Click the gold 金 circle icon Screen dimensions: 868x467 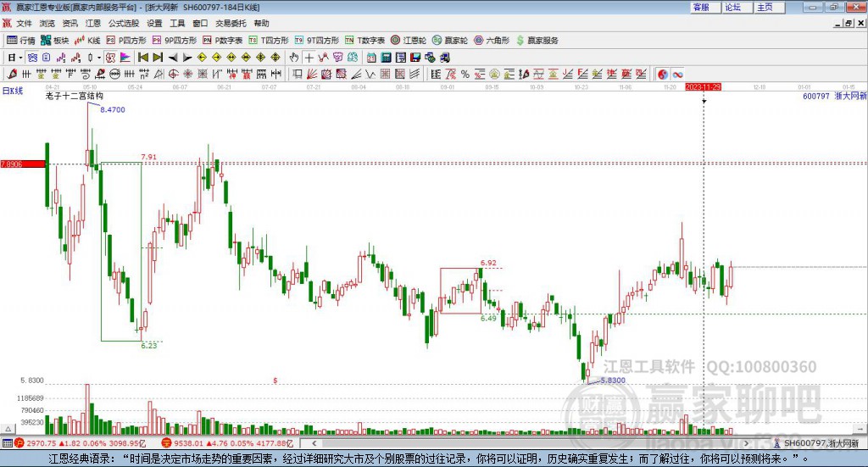tap(494, 74)
